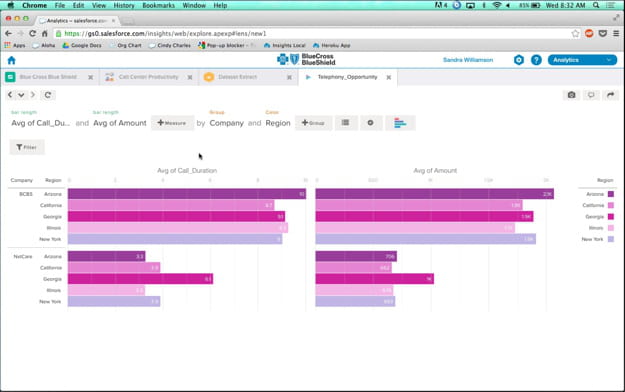Select the Telephony_Opportunity tab
The width and height of the screenshot is (625, 392).
pyautogui.click(x=347, y=77)
